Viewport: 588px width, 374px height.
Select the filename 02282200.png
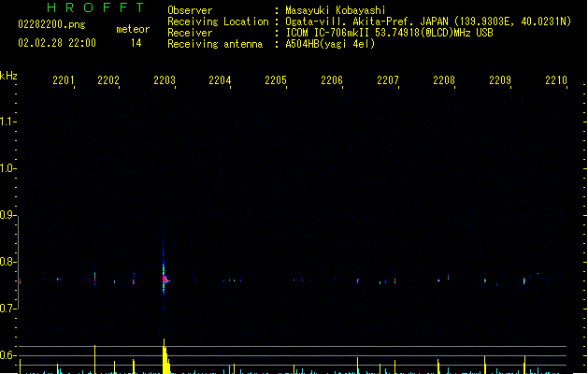coord(51,24)
